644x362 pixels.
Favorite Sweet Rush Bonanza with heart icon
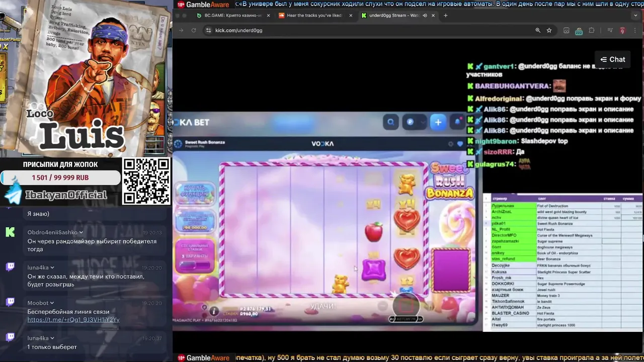point(460,144)
